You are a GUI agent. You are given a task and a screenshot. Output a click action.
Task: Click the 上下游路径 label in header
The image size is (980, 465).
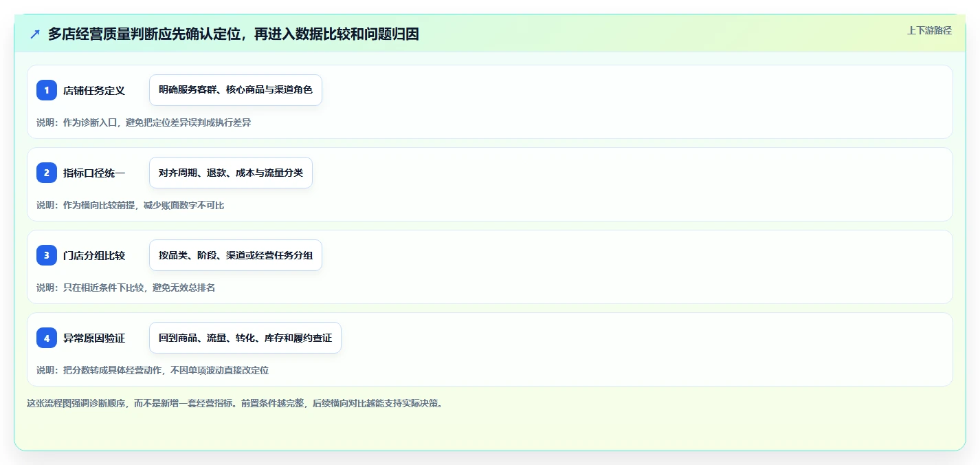[x=929, y=30]
